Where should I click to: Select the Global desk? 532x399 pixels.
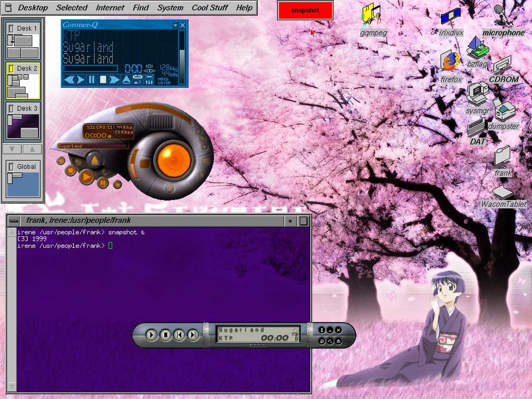pyautogui.click(x=23, y=179)
